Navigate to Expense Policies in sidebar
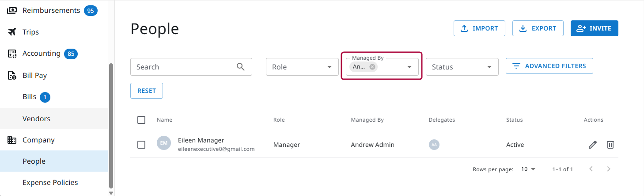This screenshot has height=196, width=644. (x=50, y=182)
